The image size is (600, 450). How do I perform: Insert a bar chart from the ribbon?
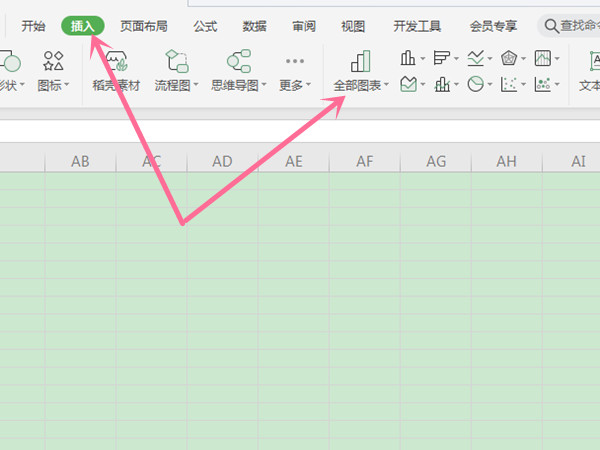tap(441, 58)
